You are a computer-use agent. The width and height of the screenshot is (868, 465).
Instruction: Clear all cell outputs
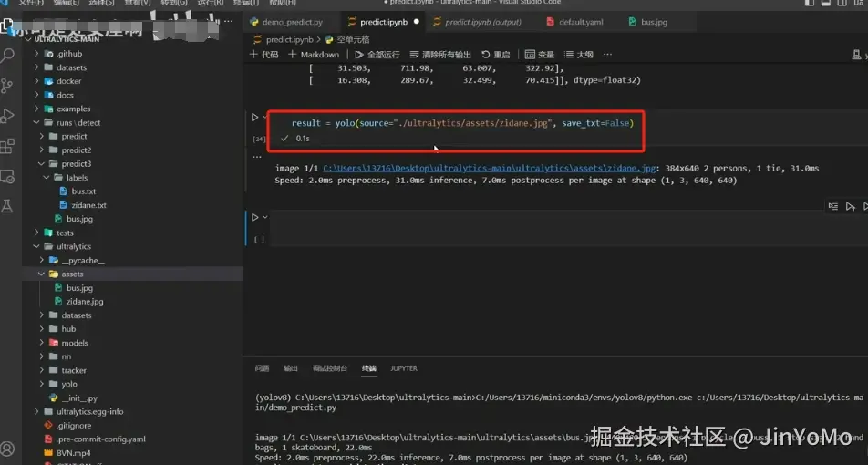(440, 55)
